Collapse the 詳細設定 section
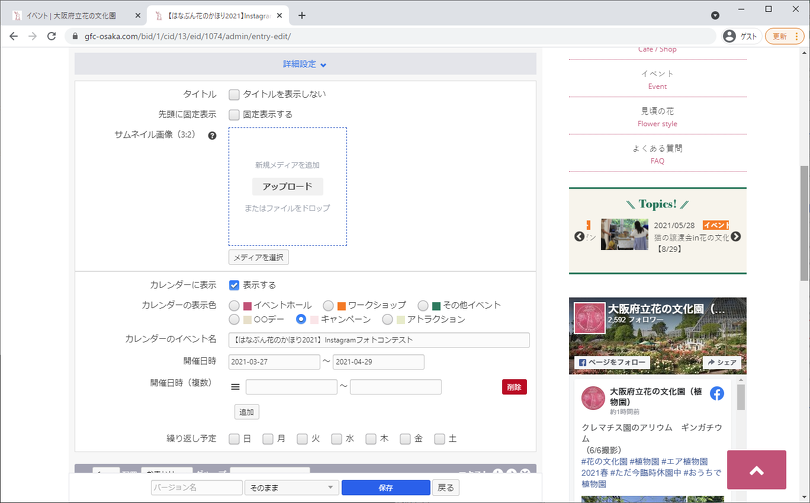The height and width of the screenshot is (503, 810). click(x=305, y=64)
